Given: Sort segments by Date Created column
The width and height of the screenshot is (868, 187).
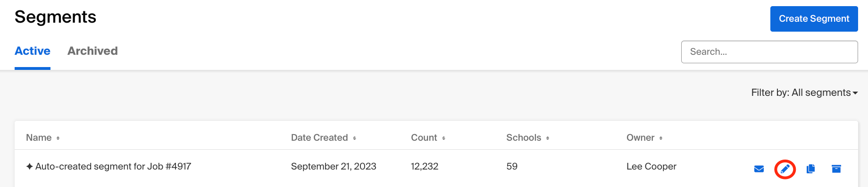Looking at the screenshot, I should pyautogui.click(x=324, y=137).
